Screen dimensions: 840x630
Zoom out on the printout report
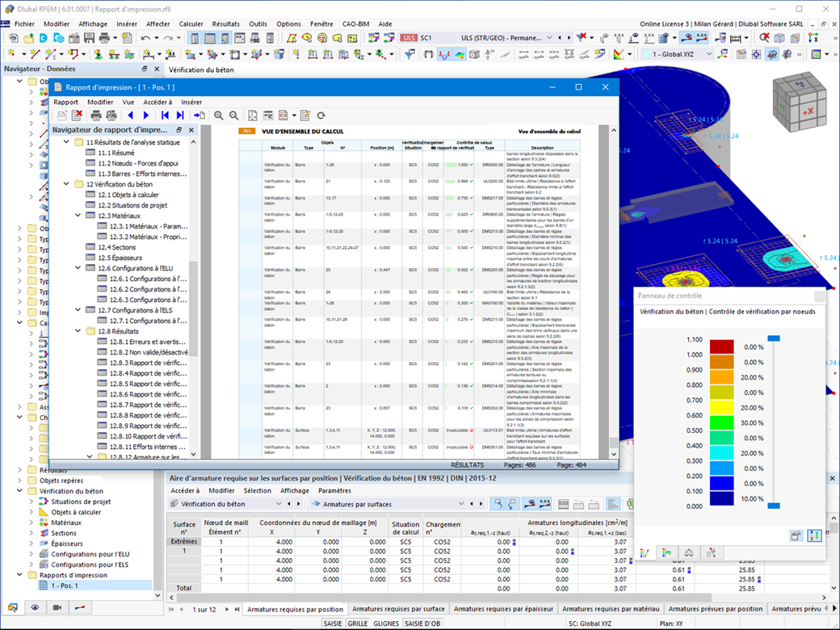234,115
